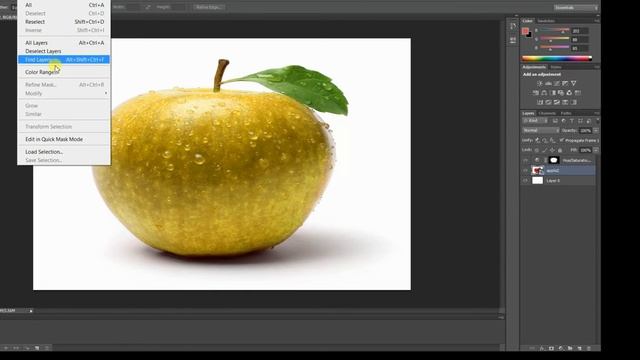Add a Curves adjustment layer

pos(557,83)
